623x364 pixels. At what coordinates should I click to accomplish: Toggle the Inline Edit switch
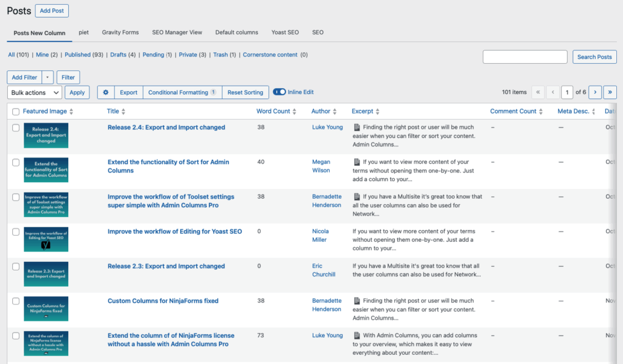point(279,92)
